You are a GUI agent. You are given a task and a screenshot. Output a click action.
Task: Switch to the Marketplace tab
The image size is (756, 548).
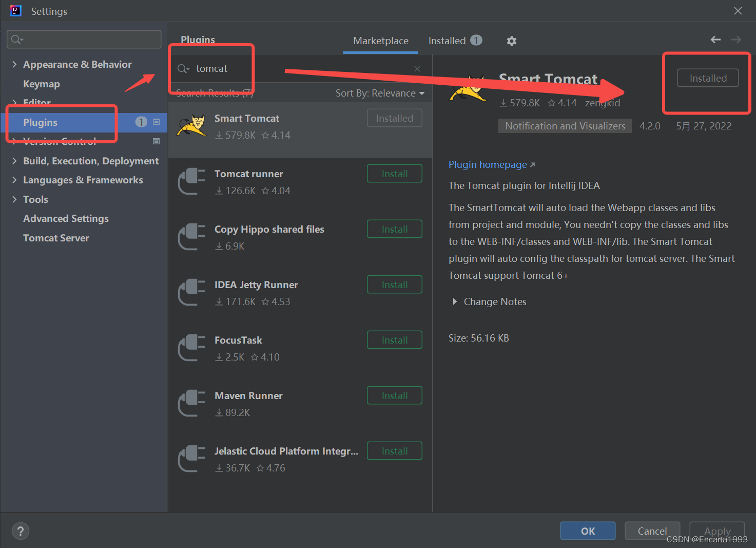point(381,41)
